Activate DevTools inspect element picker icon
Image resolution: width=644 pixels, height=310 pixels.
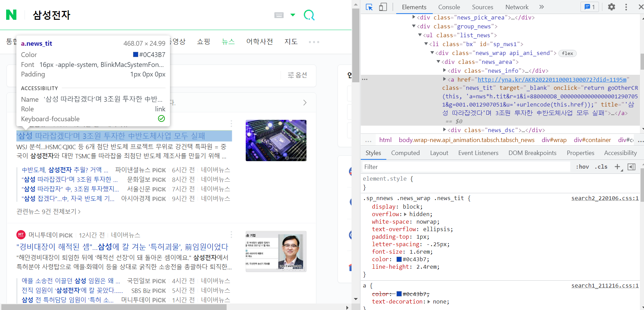click(x=369, y=7)
